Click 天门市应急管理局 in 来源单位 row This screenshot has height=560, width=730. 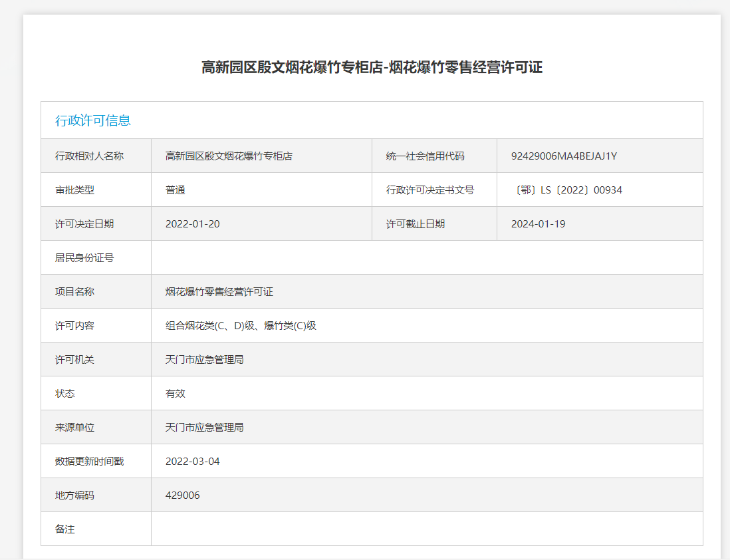[204, 428]
